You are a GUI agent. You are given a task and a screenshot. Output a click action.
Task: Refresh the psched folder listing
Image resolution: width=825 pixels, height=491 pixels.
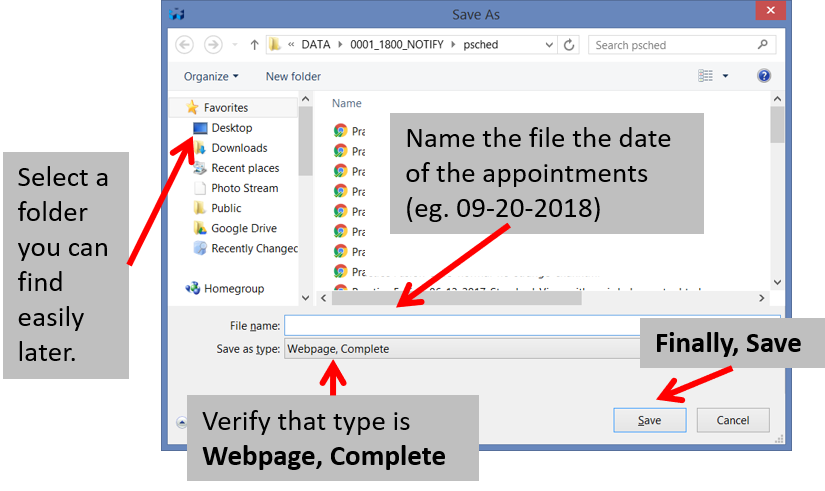[x=569, y=45]
